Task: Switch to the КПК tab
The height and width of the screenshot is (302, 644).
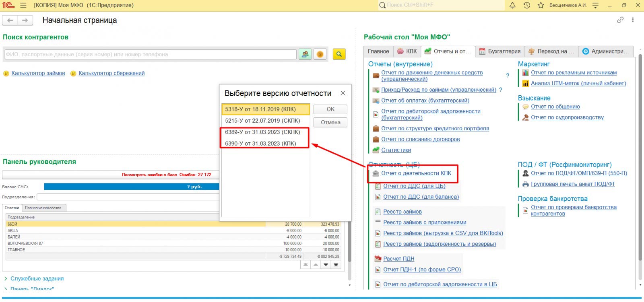Action: (x=407, y=51)
